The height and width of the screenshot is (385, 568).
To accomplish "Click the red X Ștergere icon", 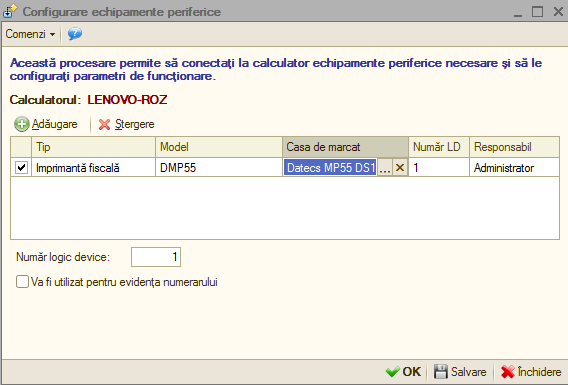I will (104, 124).
